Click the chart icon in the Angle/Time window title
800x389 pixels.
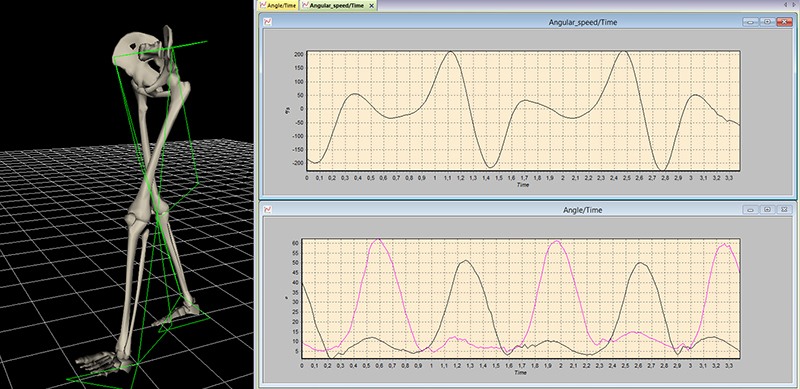(x=267, y=209)
